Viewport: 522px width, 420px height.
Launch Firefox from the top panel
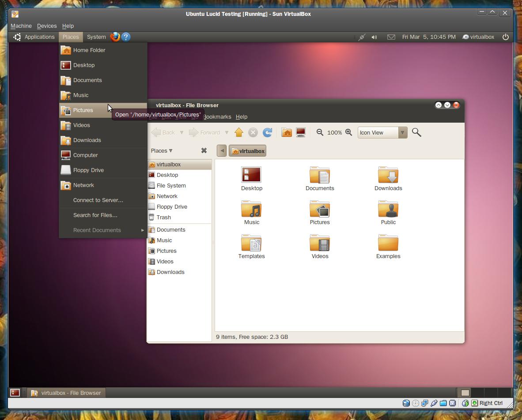[x=115, y=37]
